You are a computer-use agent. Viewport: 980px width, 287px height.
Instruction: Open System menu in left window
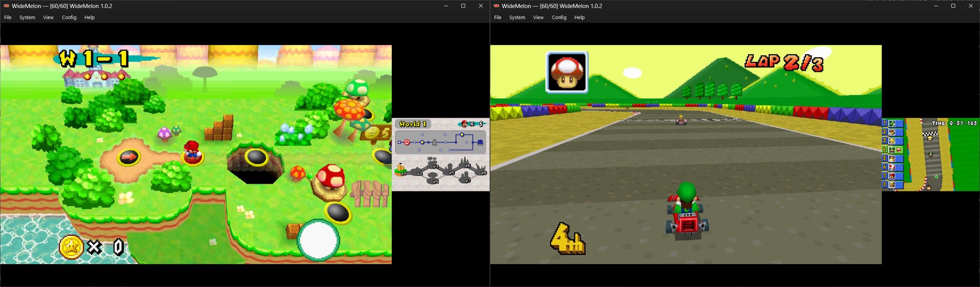[x=27, y=18]
